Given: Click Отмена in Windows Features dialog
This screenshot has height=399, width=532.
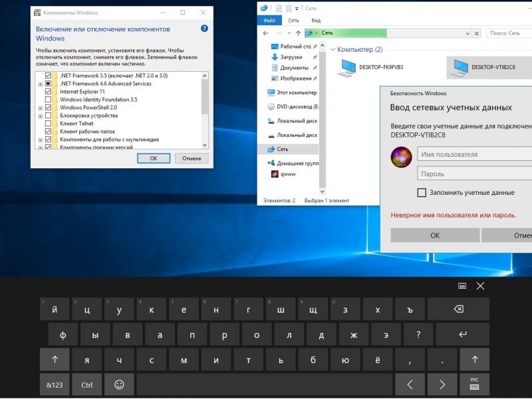Looking at the screenshot, I should [x=192, y=158].
